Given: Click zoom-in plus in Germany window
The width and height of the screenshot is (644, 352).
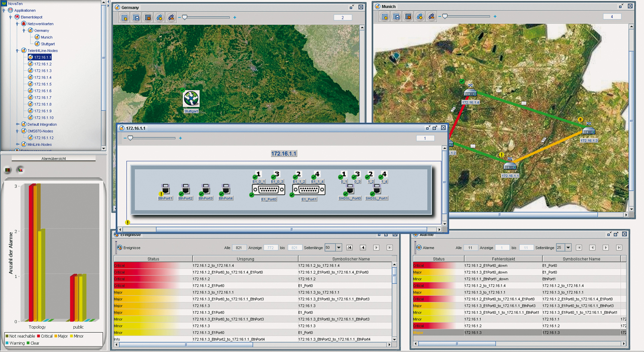Looking at the screenshot, I should click(x=234, y=18).
